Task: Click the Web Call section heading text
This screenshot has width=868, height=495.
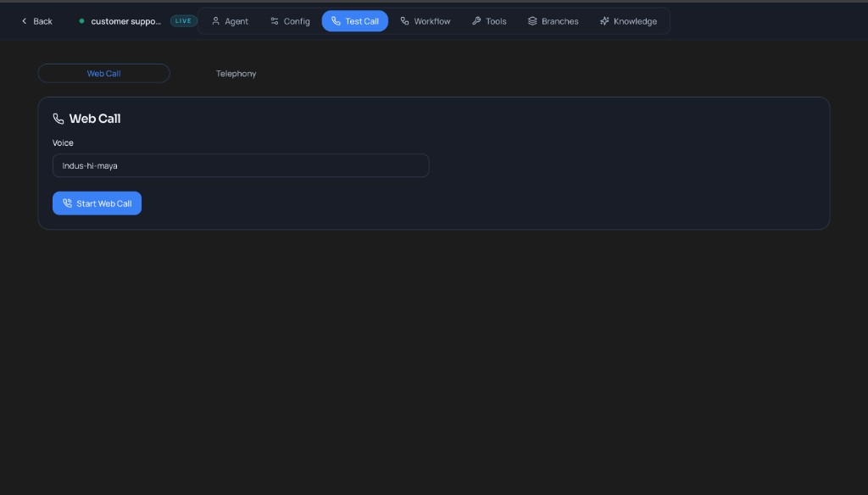Action: (95, 120)
